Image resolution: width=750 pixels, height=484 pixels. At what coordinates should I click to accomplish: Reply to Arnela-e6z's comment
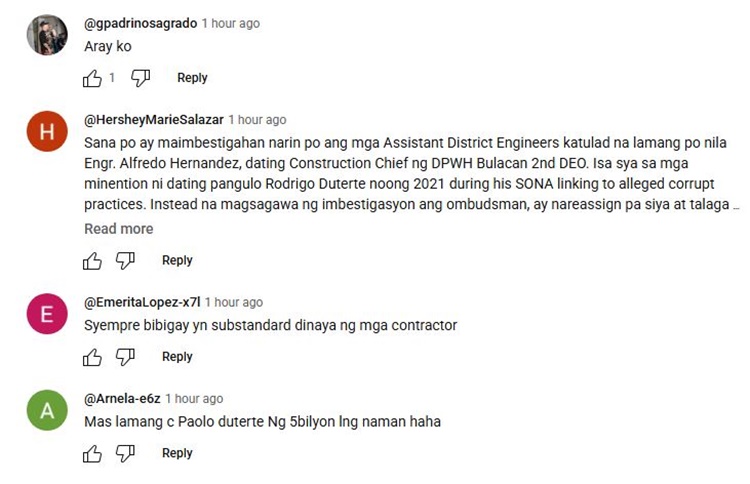177,453
